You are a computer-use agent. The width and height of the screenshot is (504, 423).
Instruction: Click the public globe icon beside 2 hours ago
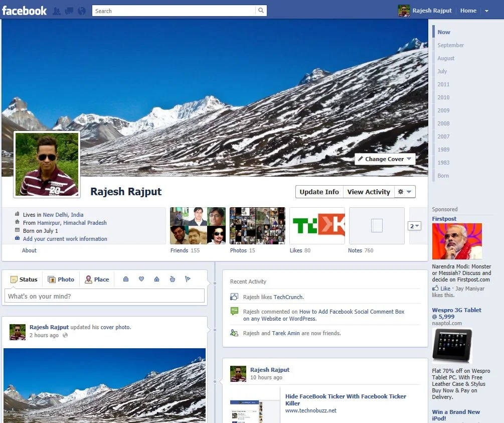pyautogui.click(x=65, y=335)
